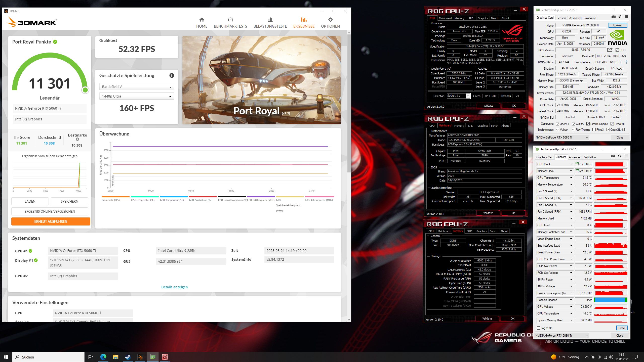Click CPU Taktfrequenz purple legend swatch

tap(261, 197)
